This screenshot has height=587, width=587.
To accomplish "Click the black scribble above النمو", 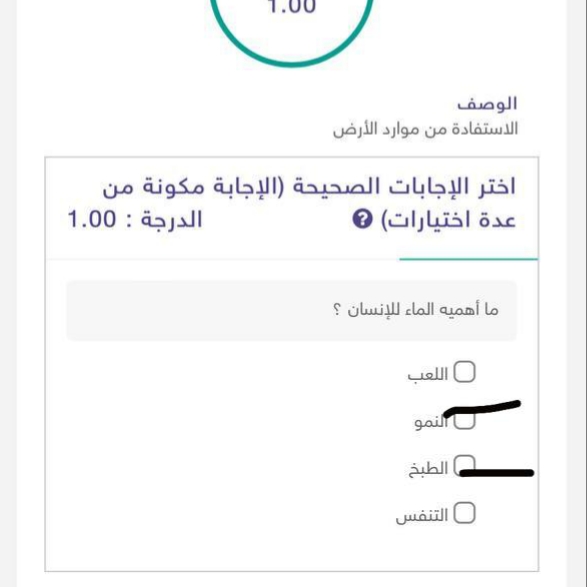I will (x=482, y=409).
